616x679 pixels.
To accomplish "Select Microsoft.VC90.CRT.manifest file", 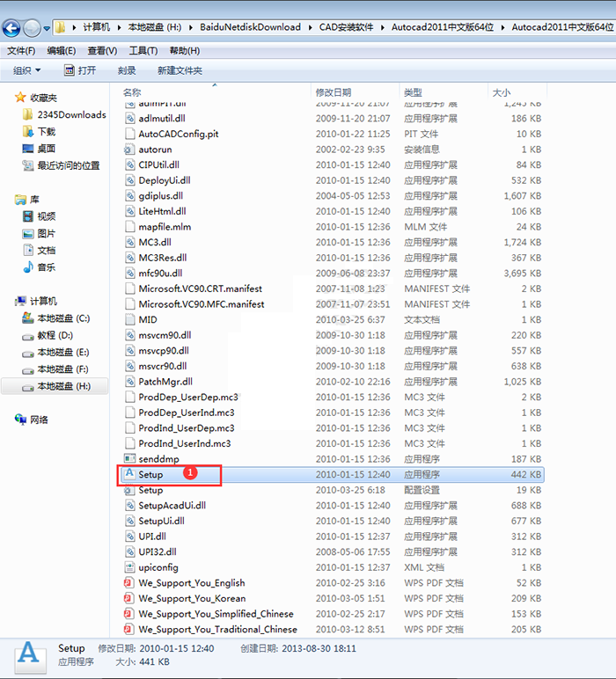I will [194, 288].
